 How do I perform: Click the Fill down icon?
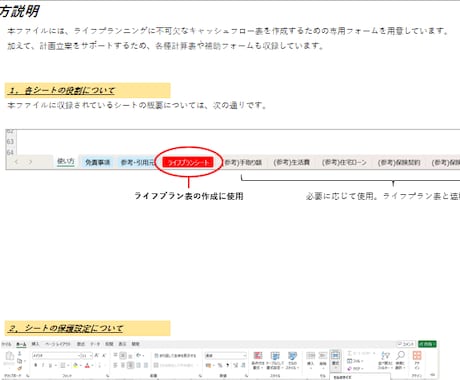(350, 361)
